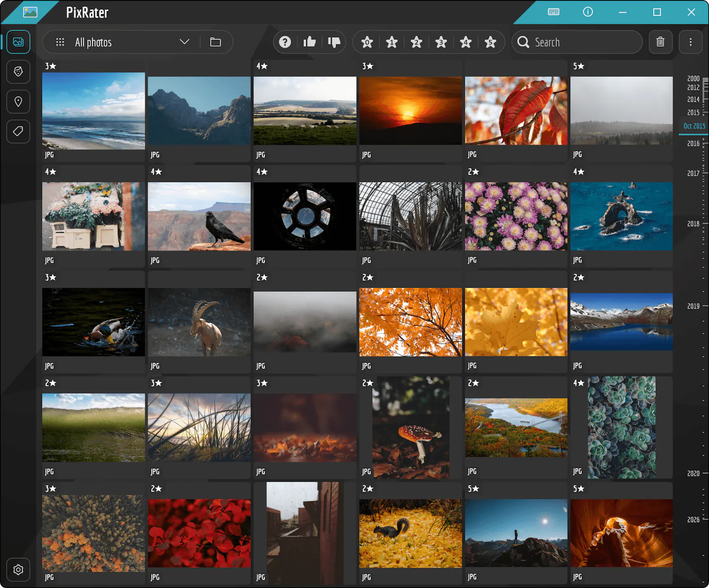Set rating to 1 star
The image size is (709, 588).
click(x=392, y=42)
